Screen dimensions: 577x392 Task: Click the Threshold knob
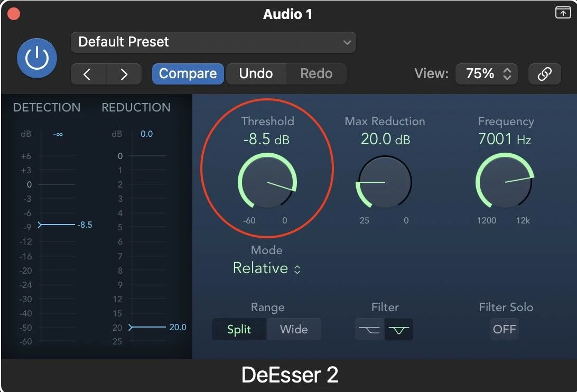(267, 182)
